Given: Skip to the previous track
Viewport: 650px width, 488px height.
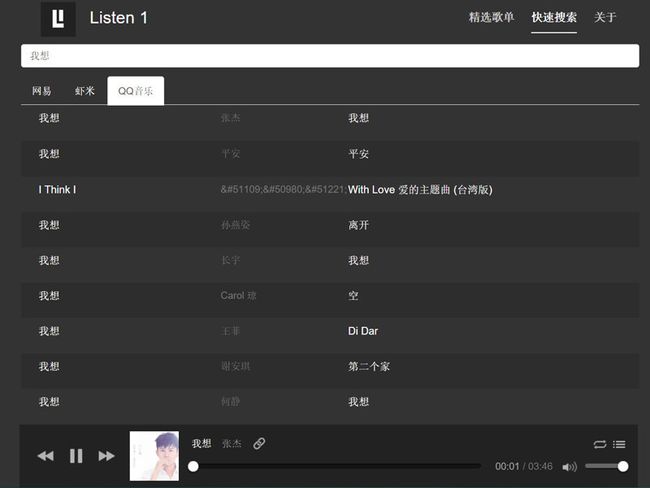Looking at the screenshot, I should (45, 456).
